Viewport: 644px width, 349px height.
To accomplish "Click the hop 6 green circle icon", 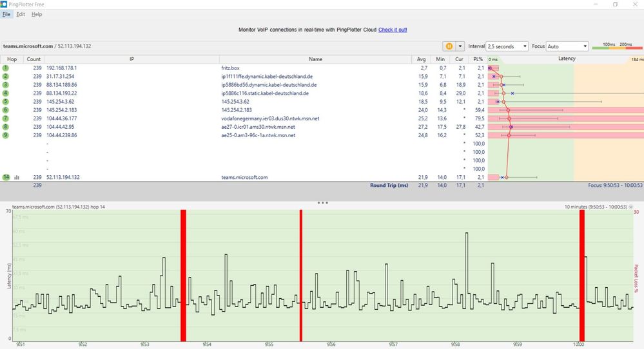I will point(5,110).
